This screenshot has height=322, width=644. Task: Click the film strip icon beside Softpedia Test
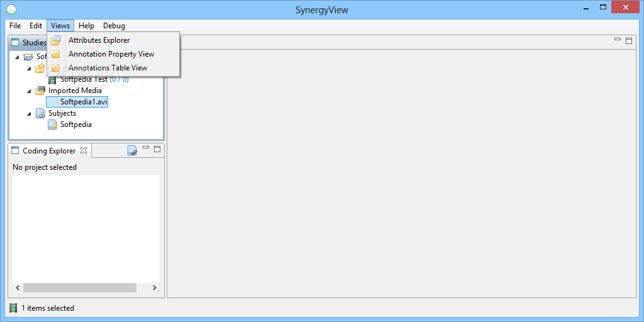tap(52, 79)
